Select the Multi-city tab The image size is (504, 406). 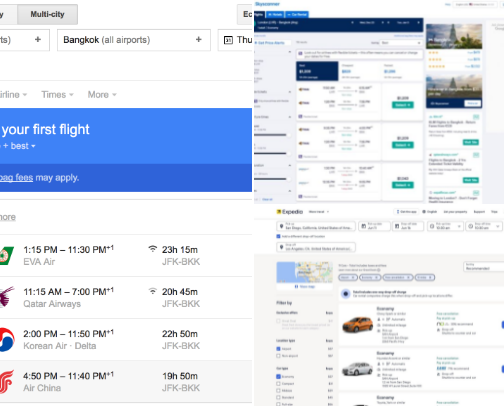tap(47, 14)
